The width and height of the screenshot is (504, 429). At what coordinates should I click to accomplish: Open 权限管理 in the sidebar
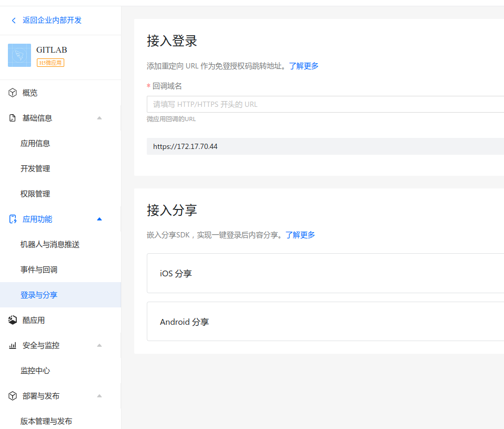[35, 194]
